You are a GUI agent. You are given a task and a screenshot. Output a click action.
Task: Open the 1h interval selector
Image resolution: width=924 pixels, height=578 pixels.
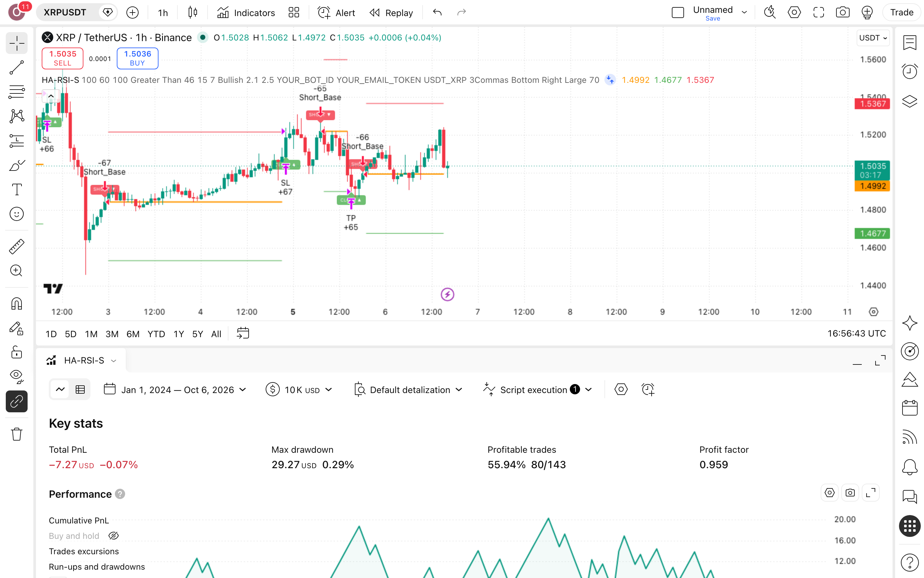point(163,13)
